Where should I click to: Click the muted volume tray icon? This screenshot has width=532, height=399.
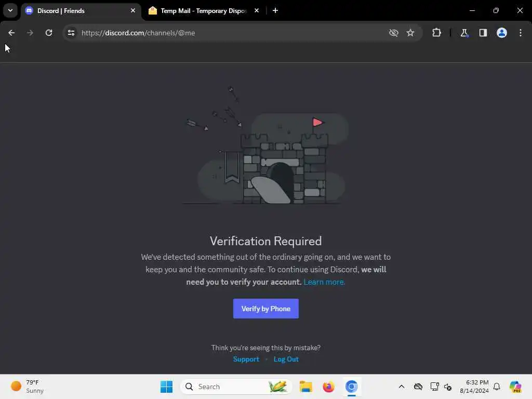(448, 387)
